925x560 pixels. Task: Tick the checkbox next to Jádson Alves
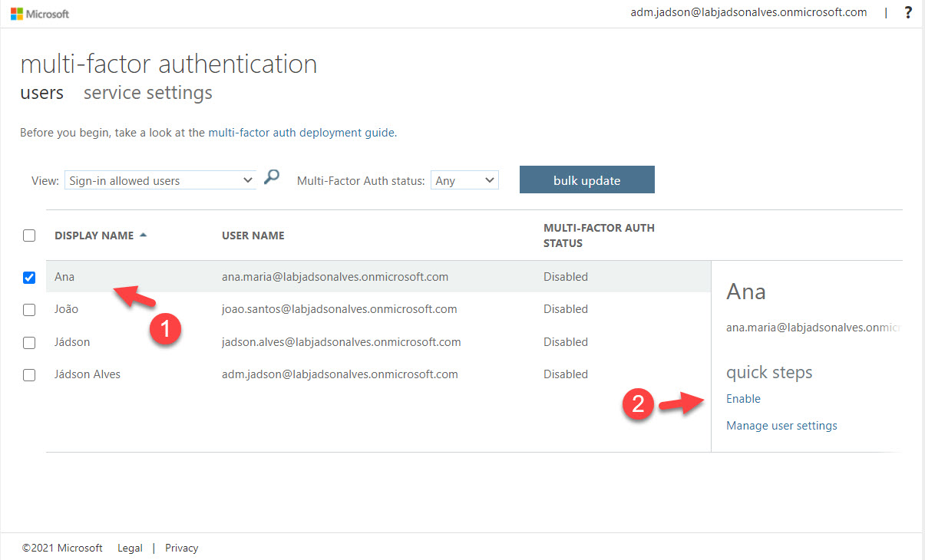point(29,375)
